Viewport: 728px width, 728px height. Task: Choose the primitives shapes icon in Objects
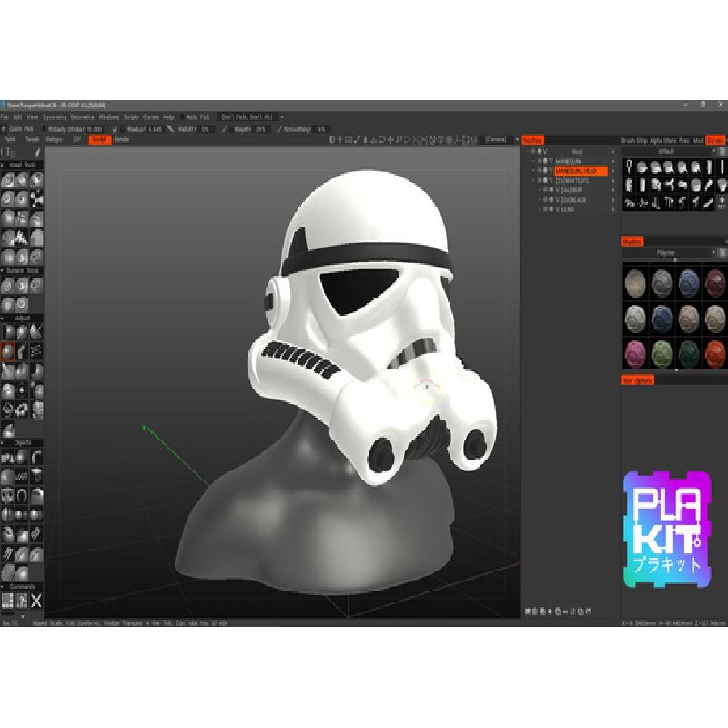tap(7, 457)
